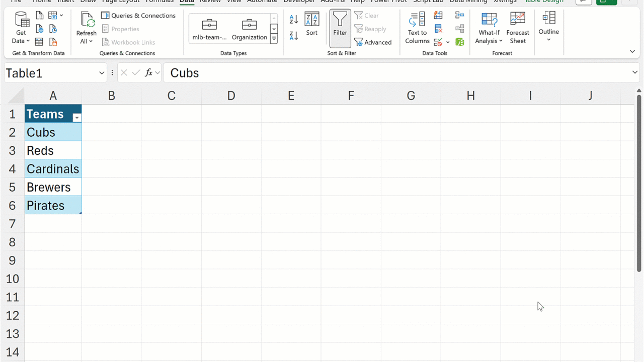Create a Forecast Sheet

click(x=518, y=28)
